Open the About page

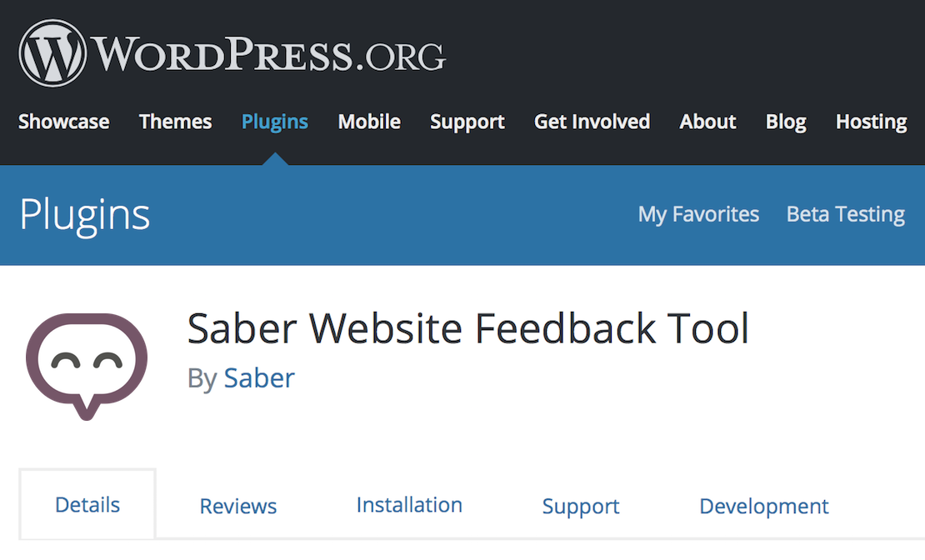(x=707, y=122)
